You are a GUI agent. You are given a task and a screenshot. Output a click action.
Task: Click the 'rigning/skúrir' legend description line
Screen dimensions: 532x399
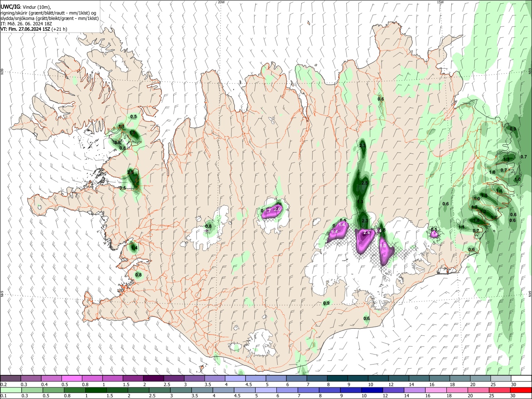[49, 12]
